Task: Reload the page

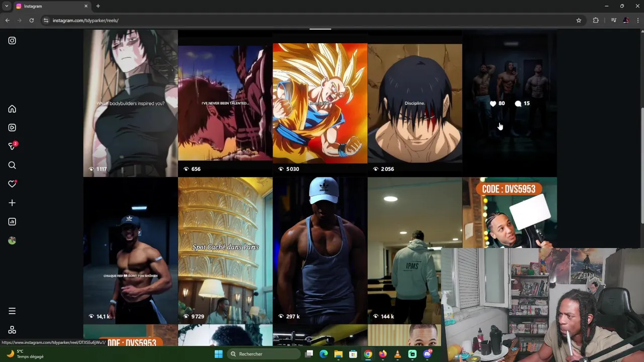Action: click(x=31, y=21)
